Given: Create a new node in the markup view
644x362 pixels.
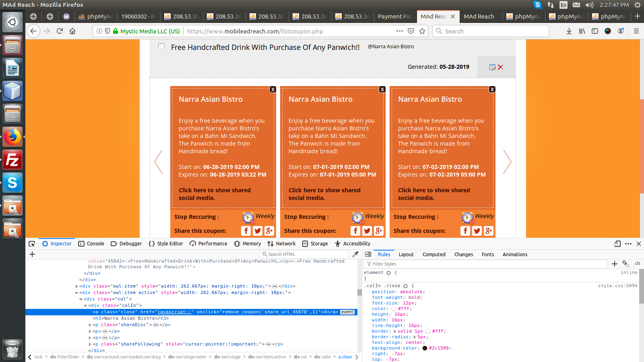Looking at the screenshot, I should (32, 254).
